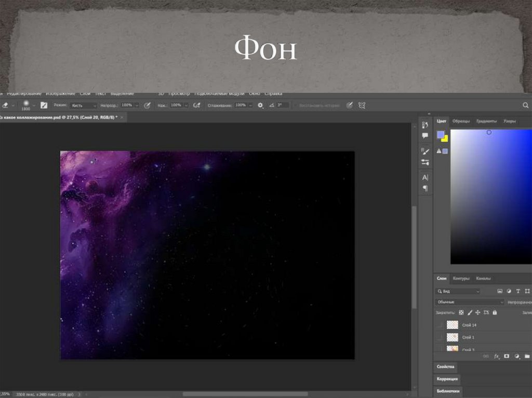Switch to the Градиенты tab
The height and width of the screenshot is (398, 532).
[486, 121]
